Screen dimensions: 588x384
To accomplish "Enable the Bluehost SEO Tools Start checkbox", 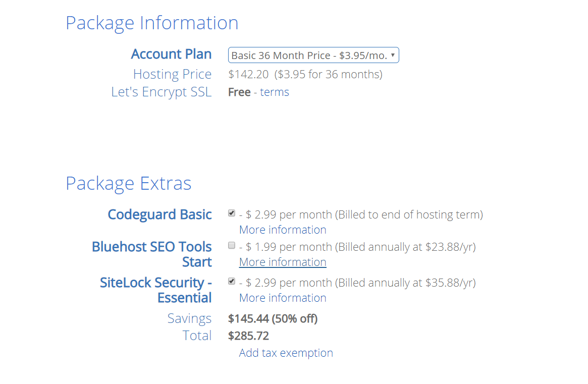I will pyautogui.click(x=231, y=245).
